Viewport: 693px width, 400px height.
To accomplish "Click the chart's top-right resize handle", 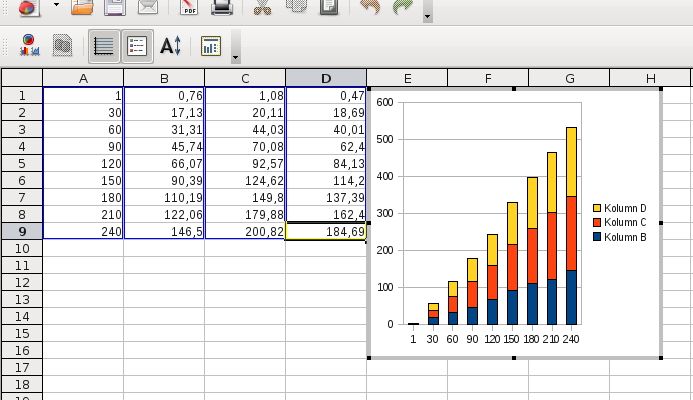I will pyautogui.click(x=661, y=89).
